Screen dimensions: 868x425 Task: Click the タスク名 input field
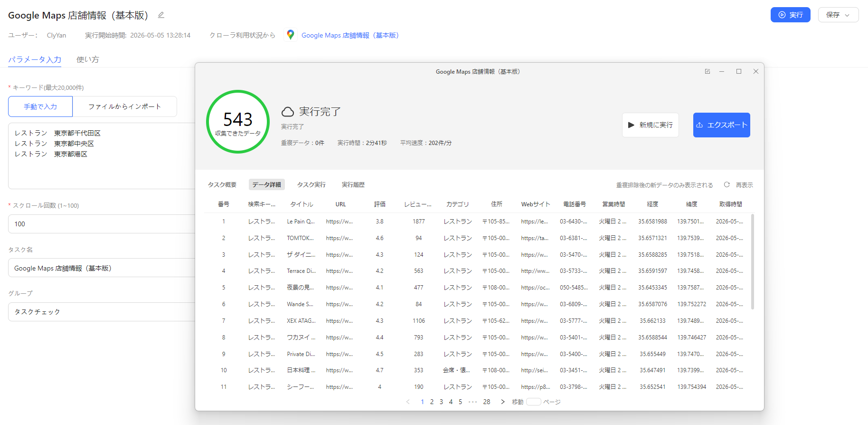pos(102,268)
